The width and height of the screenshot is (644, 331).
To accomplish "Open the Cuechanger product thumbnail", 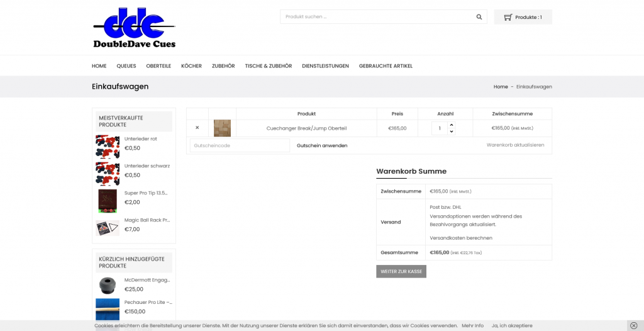I will [x=222, y=128].
